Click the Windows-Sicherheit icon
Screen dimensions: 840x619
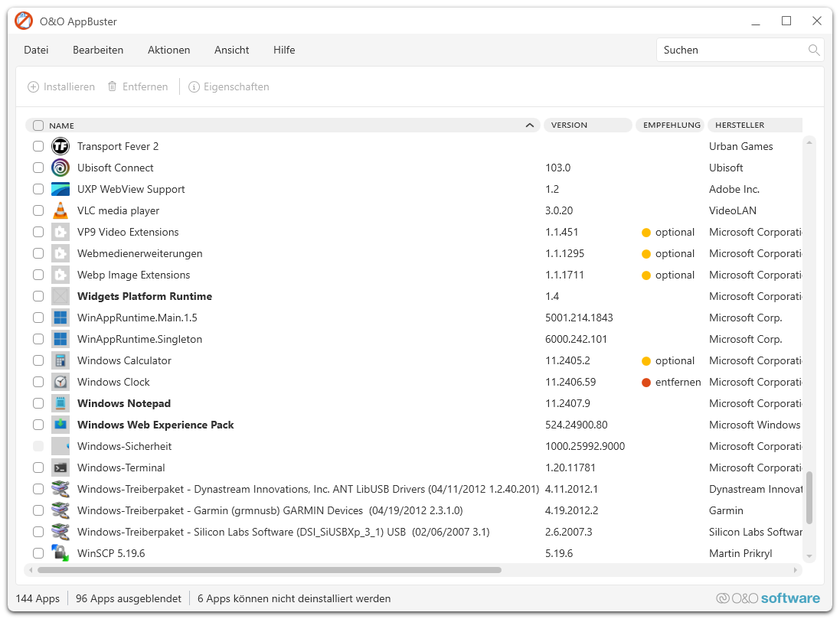(x=60, y=446)
